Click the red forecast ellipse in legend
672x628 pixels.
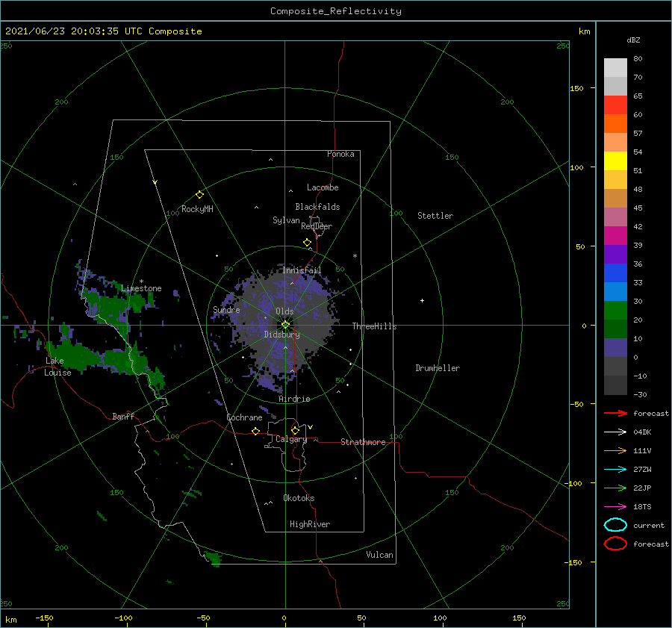click(x=615, y=544)
